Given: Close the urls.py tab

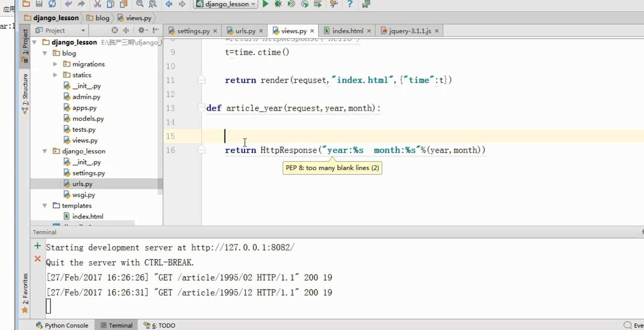Looking at the screenshot, I should tap(261, 31).
